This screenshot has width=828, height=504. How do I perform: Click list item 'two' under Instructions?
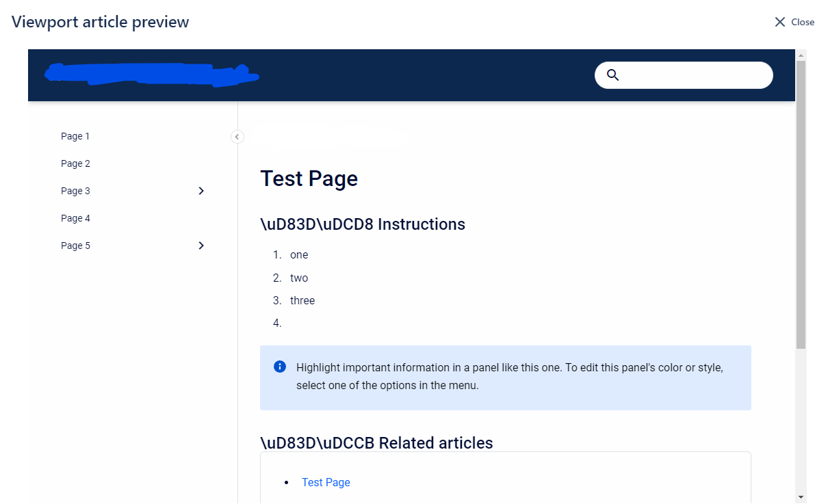(299, 278)
